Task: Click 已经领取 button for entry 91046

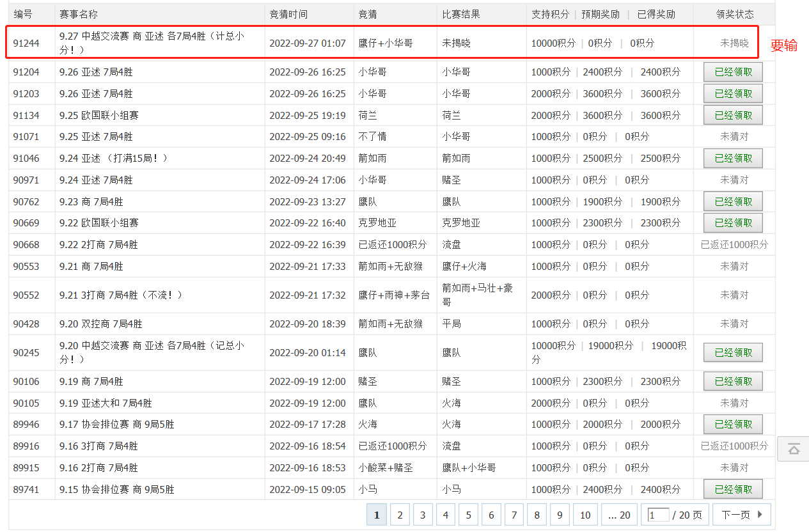Action: (x=733, y=159)
